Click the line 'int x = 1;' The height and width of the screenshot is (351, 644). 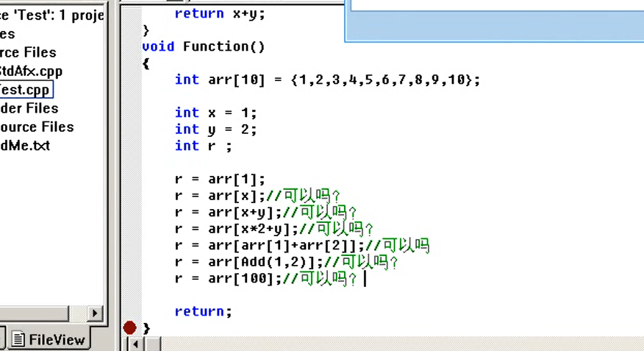pos(215,113)
